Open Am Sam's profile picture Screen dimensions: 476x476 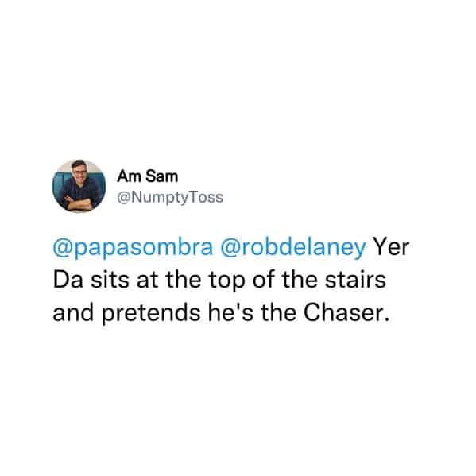pyautogui.click(x=79, y=186)
